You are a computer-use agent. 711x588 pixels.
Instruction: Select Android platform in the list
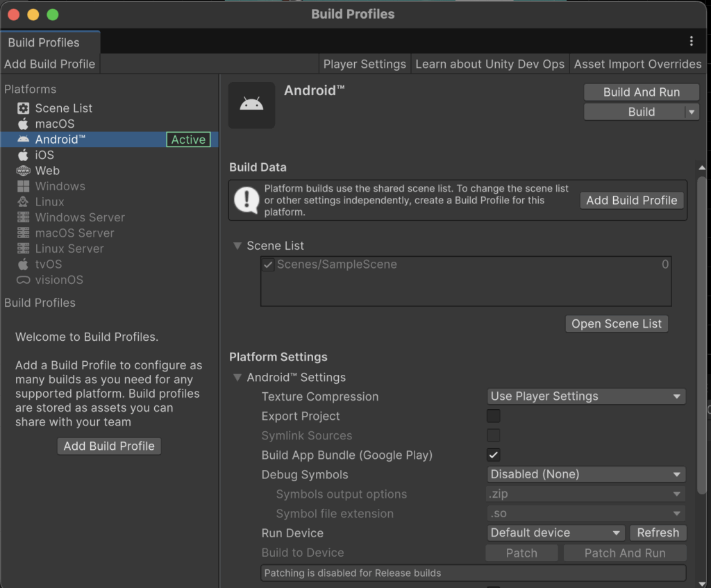tap(60, 140)
